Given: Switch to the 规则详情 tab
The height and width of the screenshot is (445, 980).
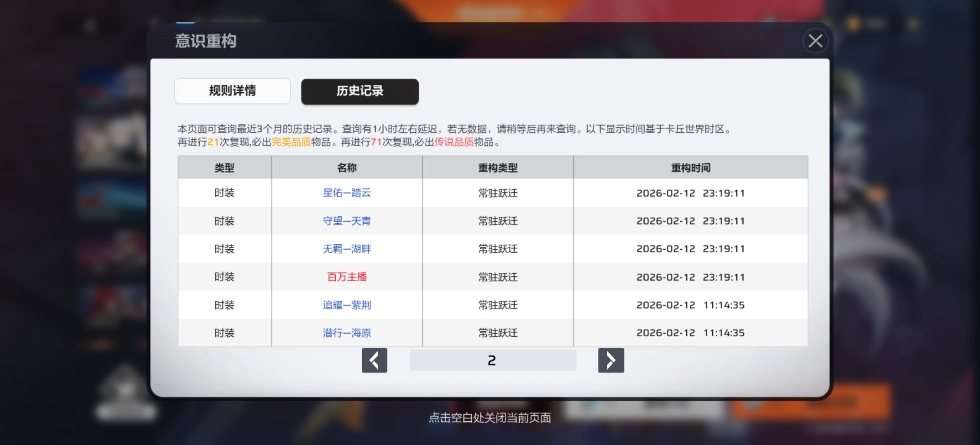Looking at the screenshot, I should coord(232,91).
